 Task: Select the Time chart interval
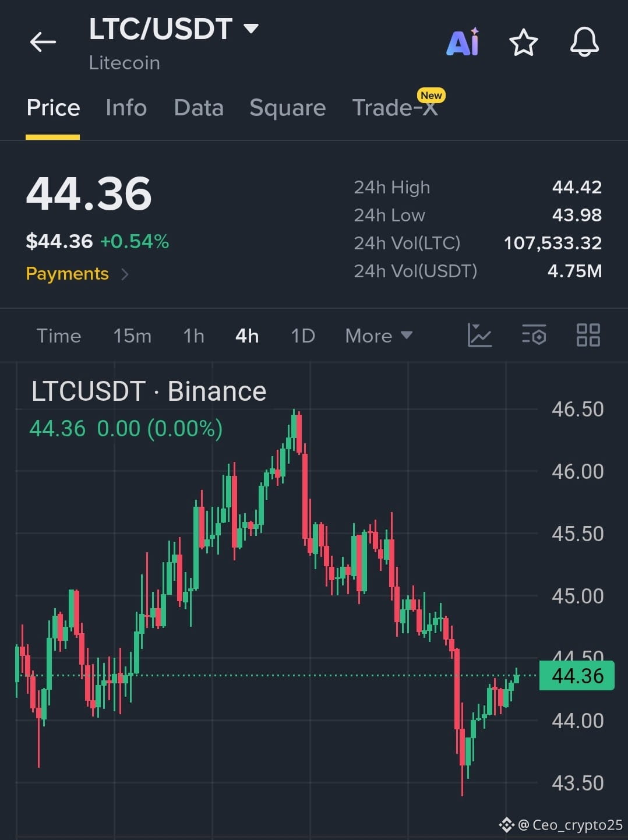click(59, 336)
